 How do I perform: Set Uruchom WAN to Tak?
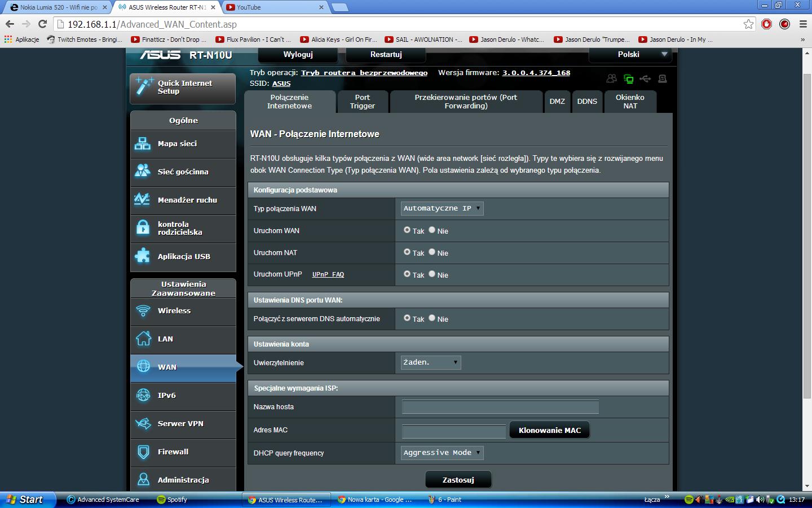[407, 230]
